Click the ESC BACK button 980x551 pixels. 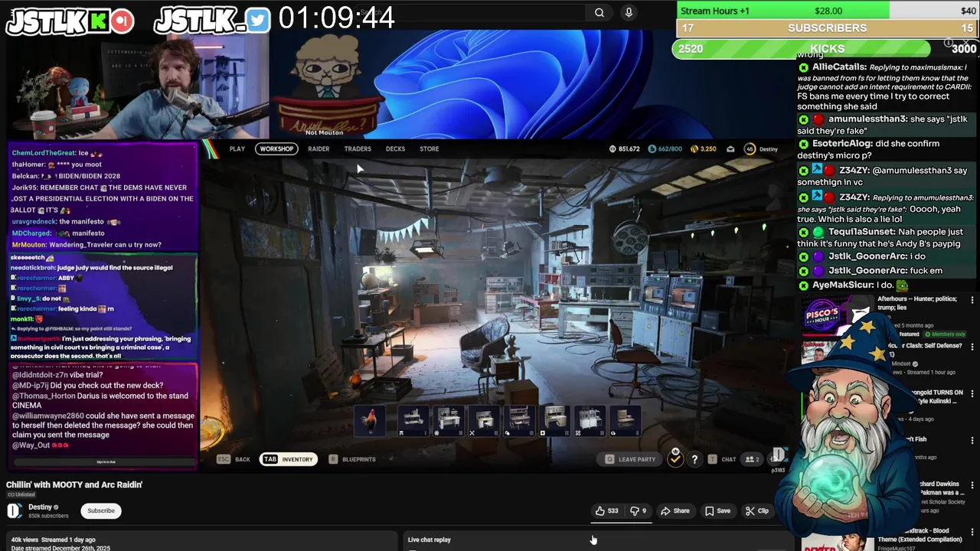pos(234,459)
